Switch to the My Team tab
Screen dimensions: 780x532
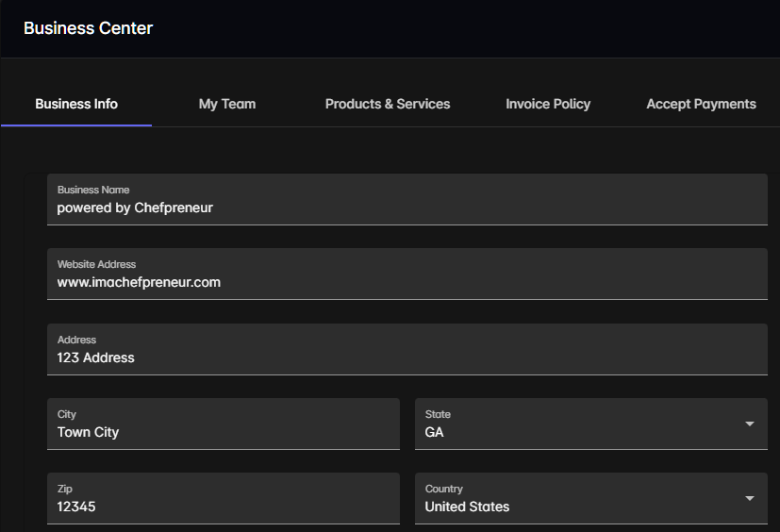(x=227, y=104)
